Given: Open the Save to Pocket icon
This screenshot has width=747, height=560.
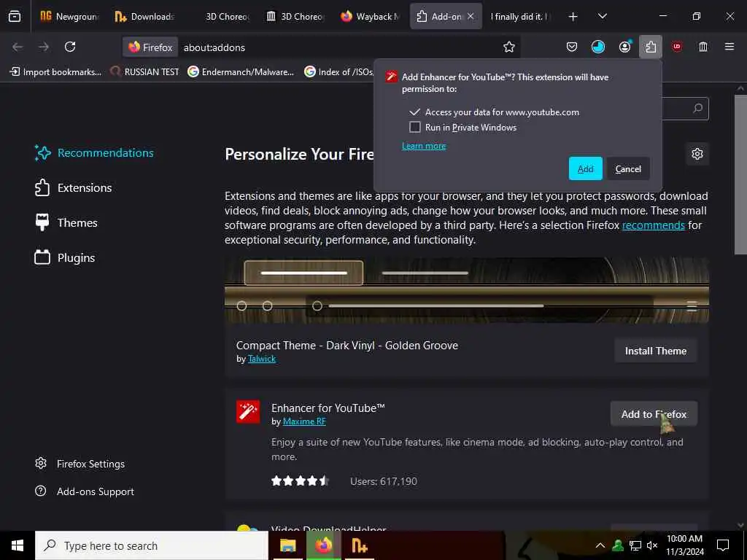Looking at the screenshot, I should (572, 47).
